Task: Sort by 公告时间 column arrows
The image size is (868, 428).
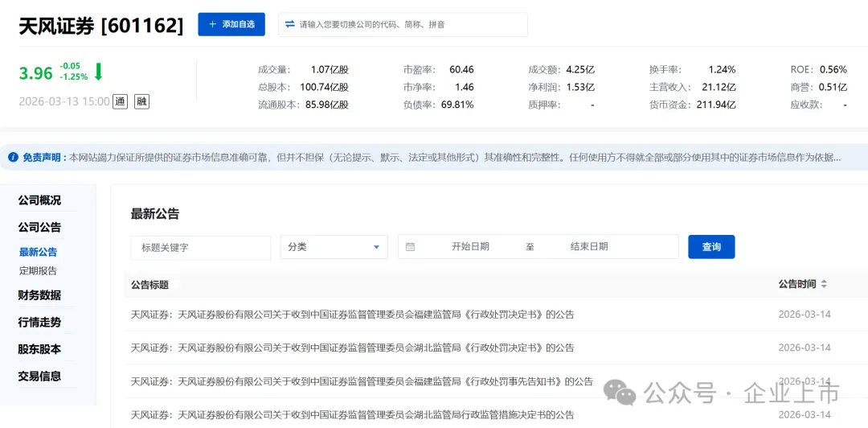Action: 824,285
